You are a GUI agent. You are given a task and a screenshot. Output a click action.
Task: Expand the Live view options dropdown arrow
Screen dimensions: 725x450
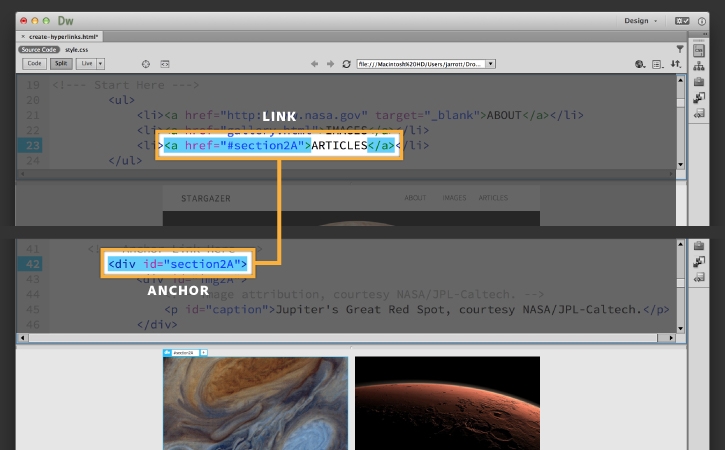(100, 63)
